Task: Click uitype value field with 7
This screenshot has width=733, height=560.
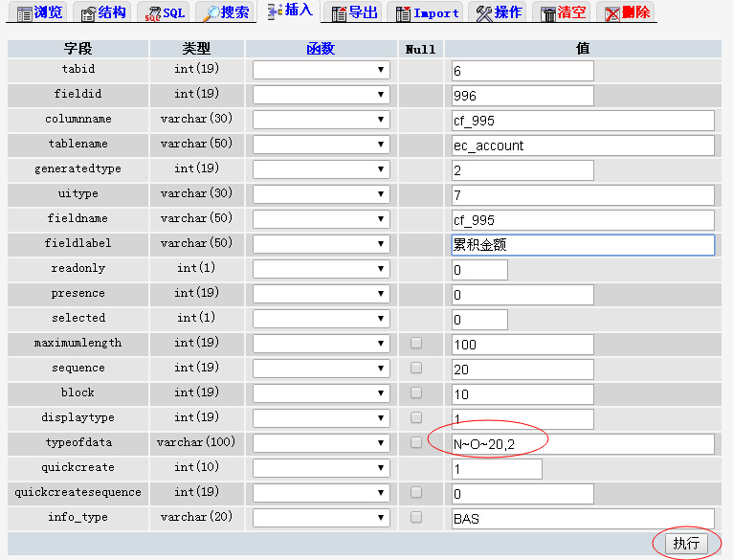Action: point(583,195)
